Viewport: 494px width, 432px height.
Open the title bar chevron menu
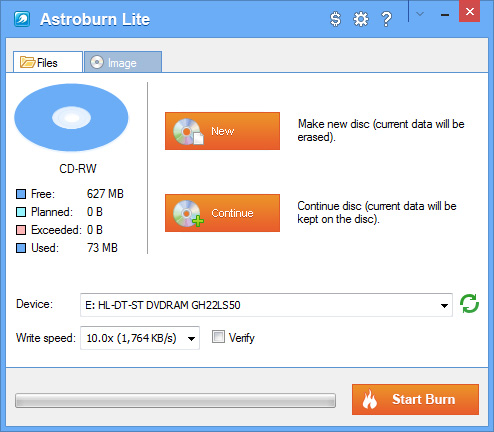tap(420, 14)
